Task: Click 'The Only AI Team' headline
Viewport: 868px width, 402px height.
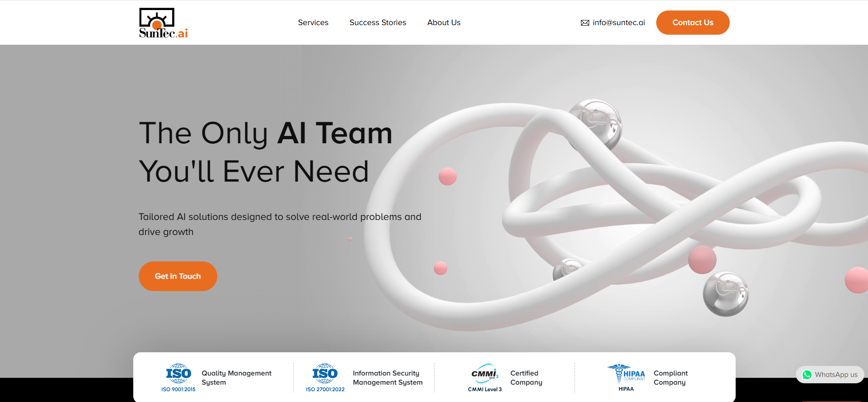Action: pos(266,133)
